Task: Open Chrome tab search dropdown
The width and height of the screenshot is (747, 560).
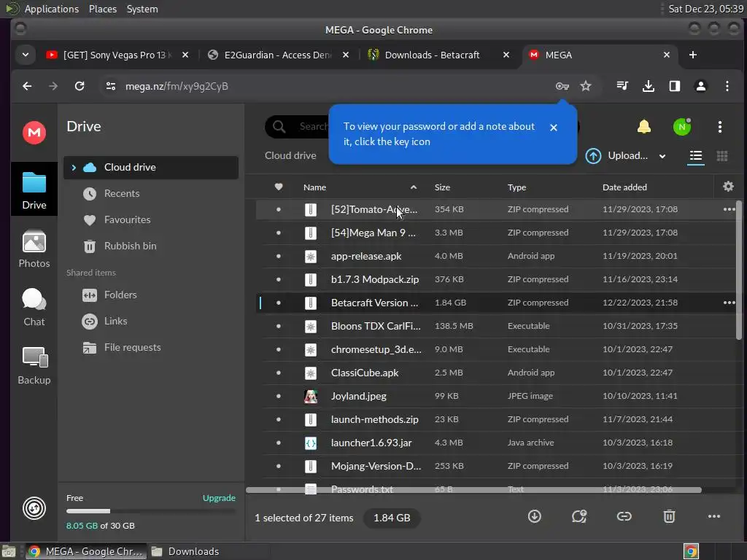Action: (26, 55)
